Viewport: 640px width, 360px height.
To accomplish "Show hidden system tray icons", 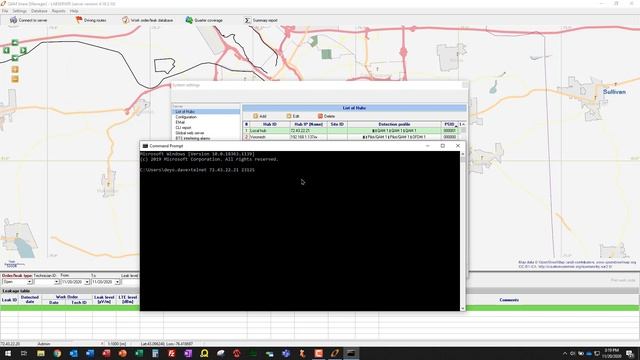I will tap(565, 353).
